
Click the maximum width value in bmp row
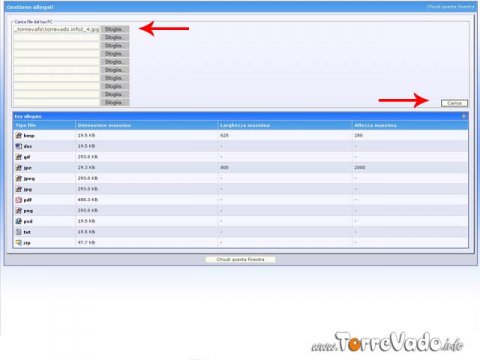(x=224, y=135)
